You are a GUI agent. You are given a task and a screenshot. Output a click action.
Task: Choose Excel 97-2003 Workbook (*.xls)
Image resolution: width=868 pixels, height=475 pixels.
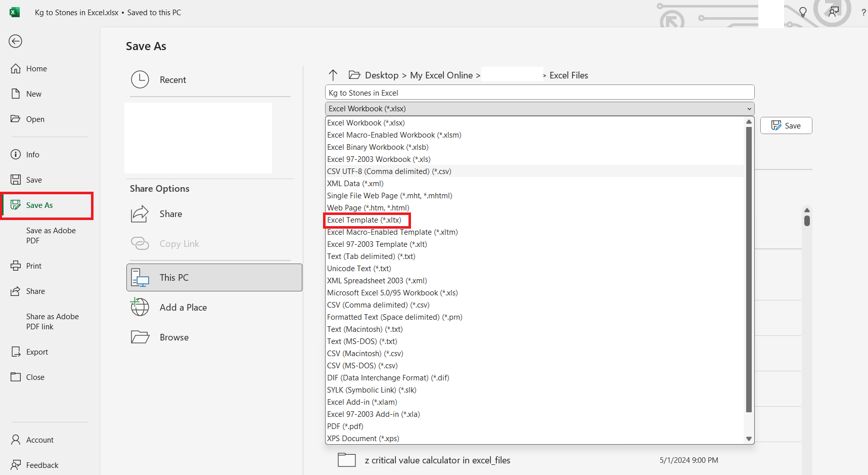(535, 159)
